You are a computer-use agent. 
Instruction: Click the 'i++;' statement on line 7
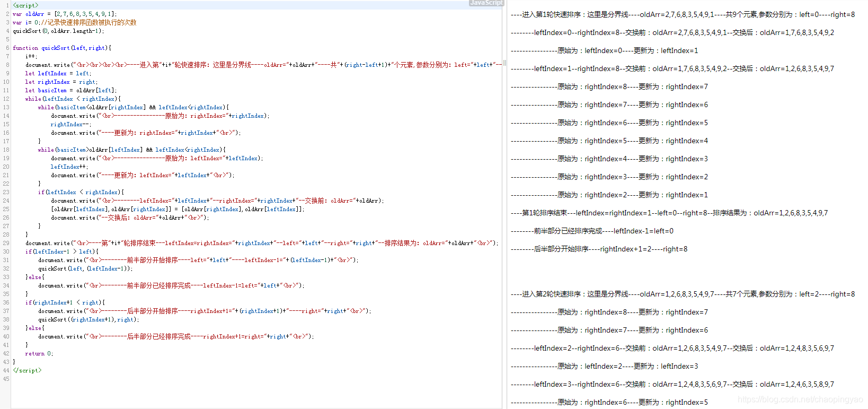[x=31, y=56]
